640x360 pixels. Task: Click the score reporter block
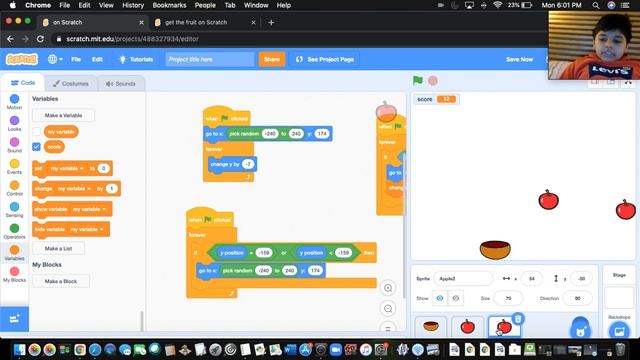point(54,147)
